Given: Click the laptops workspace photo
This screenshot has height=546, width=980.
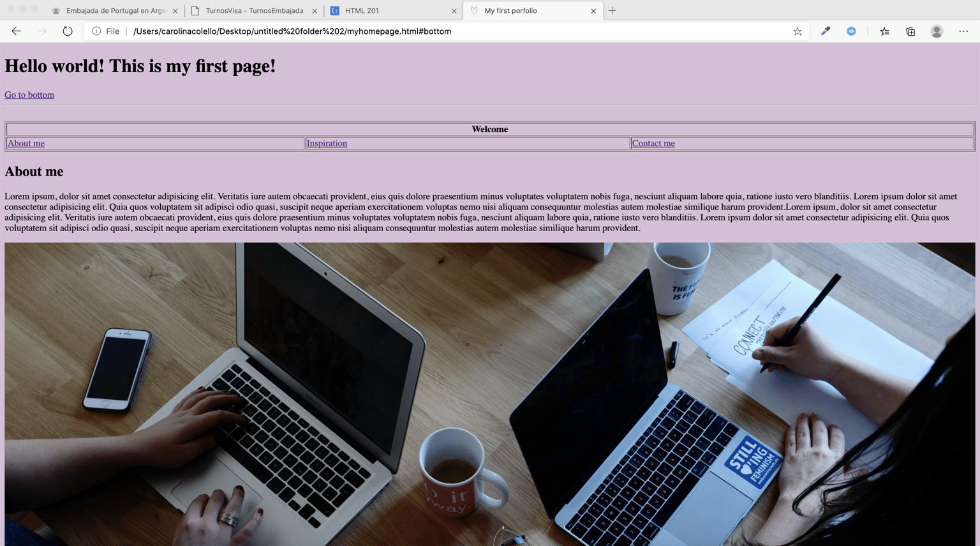Looking at the screenshot, I should [490, 394].
